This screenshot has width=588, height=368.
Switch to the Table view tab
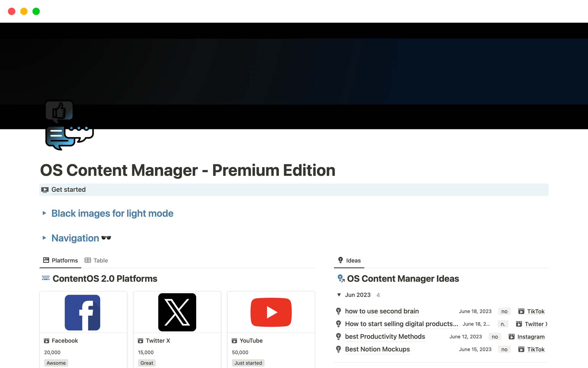coord(96,260)
